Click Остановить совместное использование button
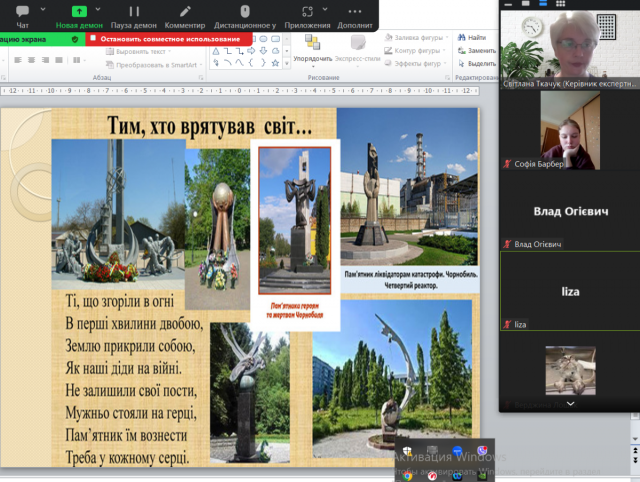Image resolution: width=640 pixels, height=482 pixels. click(168, 39)
